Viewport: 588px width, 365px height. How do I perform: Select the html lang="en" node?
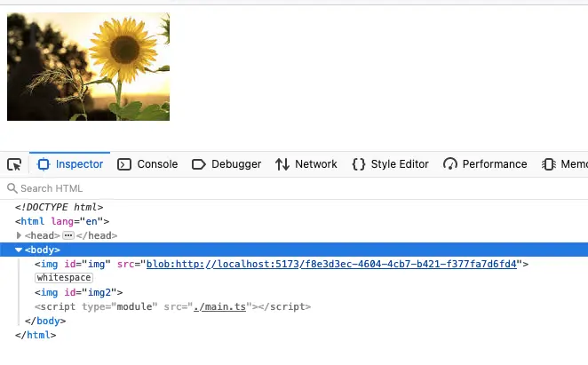point(62,221)
